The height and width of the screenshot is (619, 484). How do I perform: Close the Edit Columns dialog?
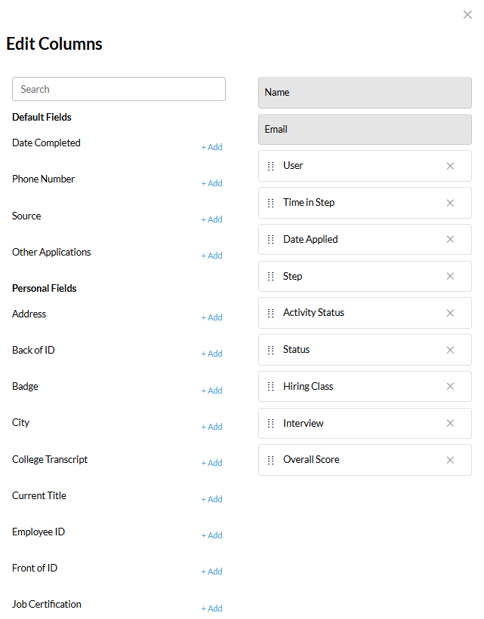[467, 15]
